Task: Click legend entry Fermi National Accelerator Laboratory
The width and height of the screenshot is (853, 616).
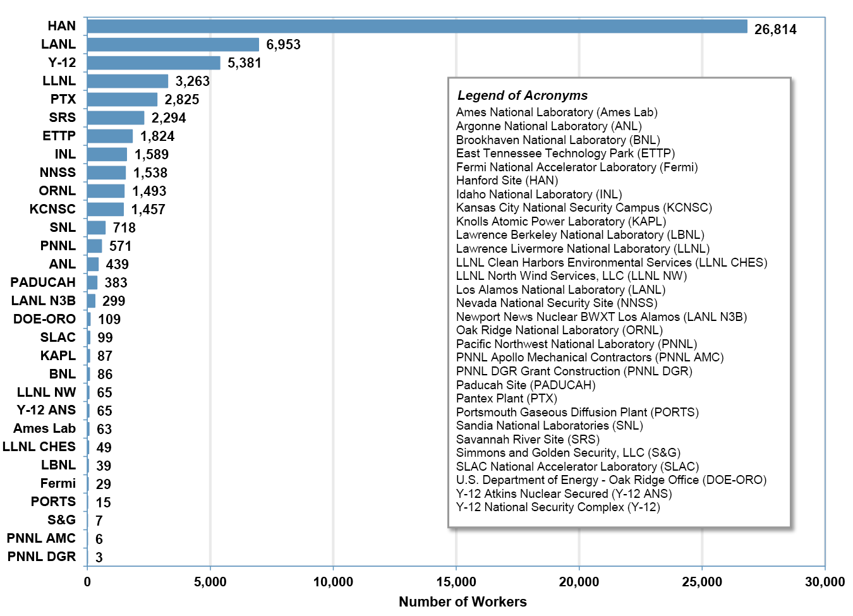Action: (x=577, y=167)
